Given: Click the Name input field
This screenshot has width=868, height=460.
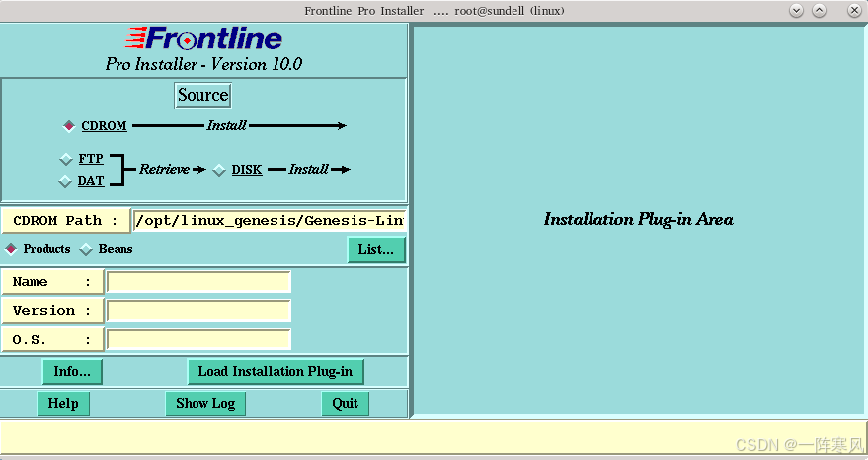Looking at the screenshot, I should (x=198, y=282).
